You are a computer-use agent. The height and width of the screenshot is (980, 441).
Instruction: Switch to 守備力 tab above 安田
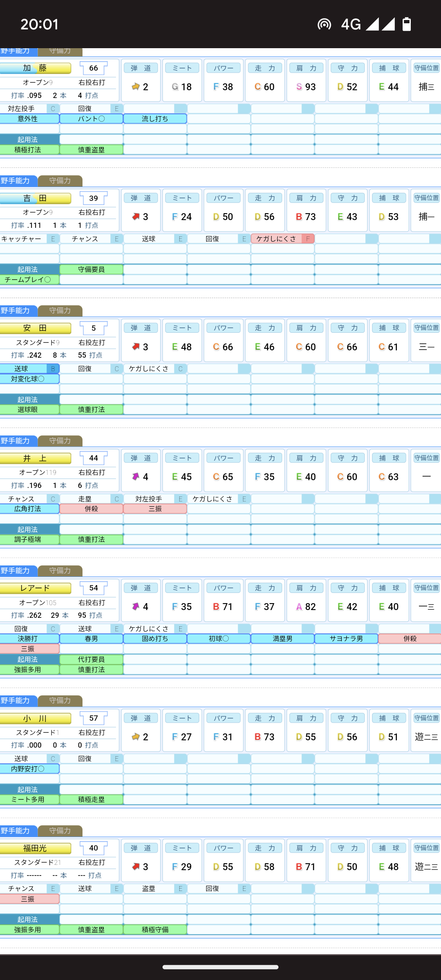coord(60,311)
